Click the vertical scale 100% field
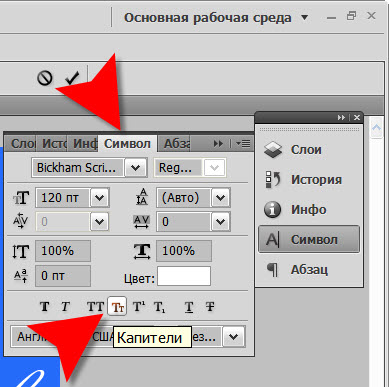This screenshot has width=389, height=387. coord(63,251)
